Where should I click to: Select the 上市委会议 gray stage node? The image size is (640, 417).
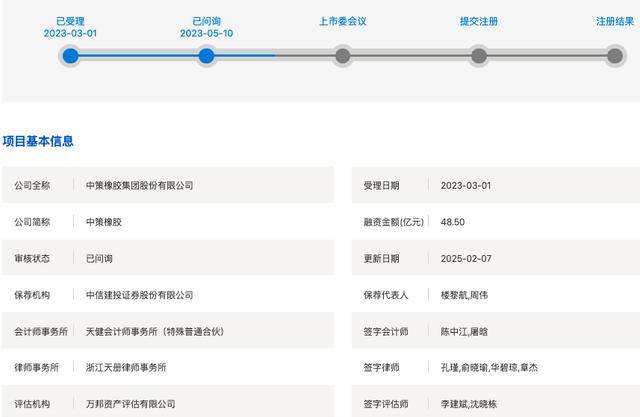343,56
